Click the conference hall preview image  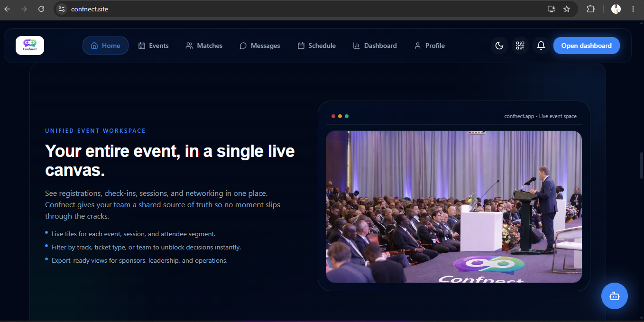(454, 207)
